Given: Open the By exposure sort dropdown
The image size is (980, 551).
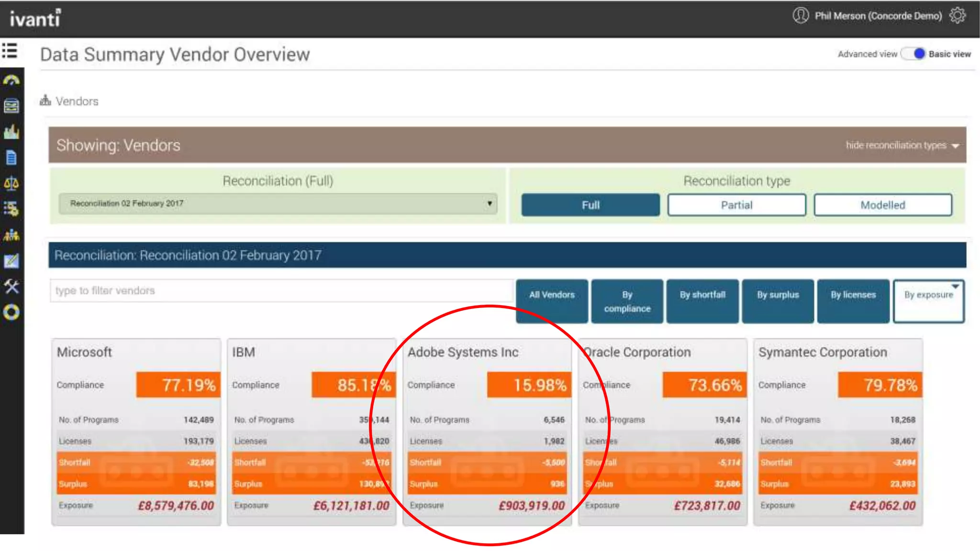Looking at the screenshot, I should (929, 301).
